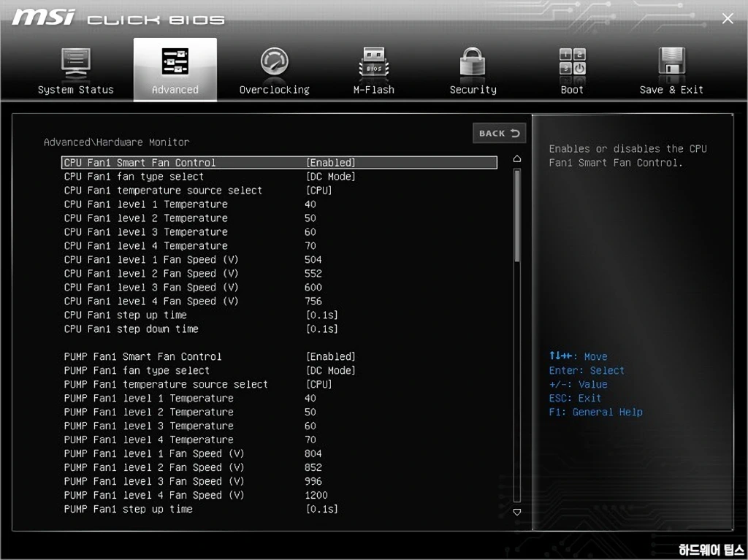Open CPU Fan1 fan type DC Mode option
This screenshot has width=748, height=560.
coord(331,177)
